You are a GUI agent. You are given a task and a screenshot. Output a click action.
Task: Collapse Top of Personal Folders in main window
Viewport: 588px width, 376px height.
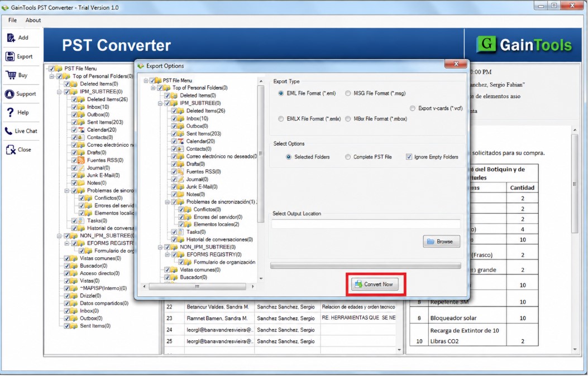52,76
